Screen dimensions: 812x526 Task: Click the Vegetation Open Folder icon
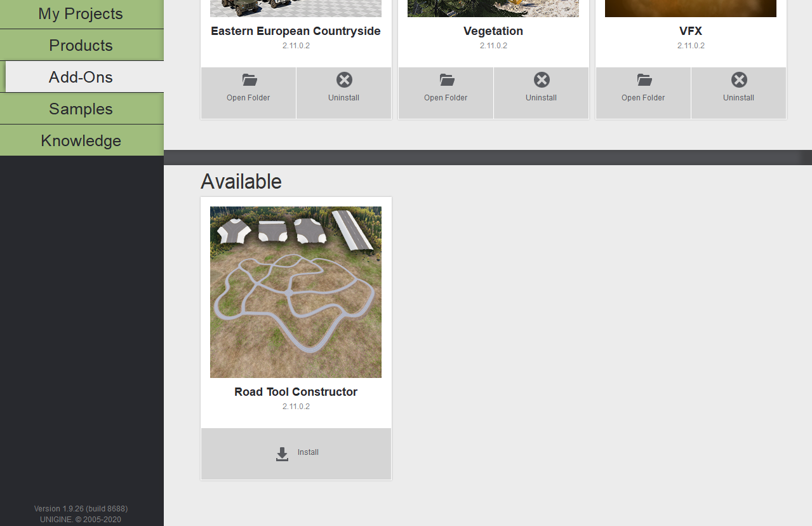(x=446, y=80)
